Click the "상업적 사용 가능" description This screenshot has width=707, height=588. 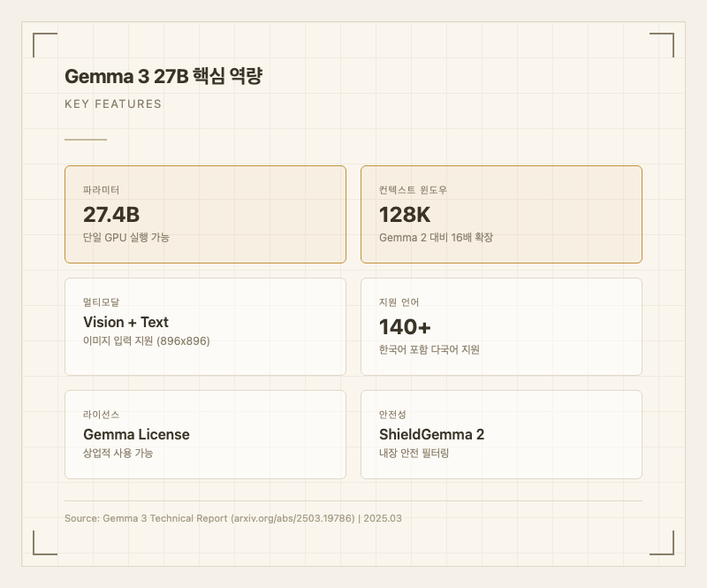coord(118,454)
